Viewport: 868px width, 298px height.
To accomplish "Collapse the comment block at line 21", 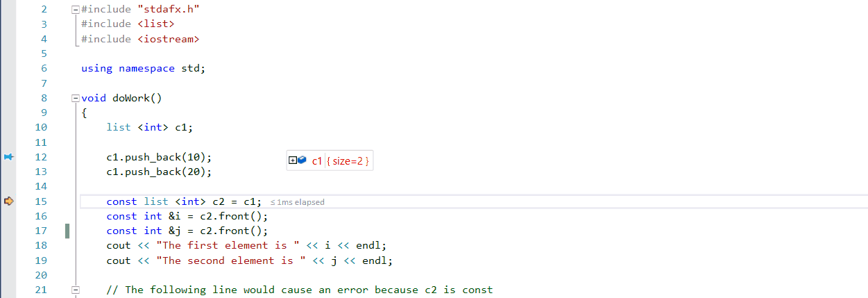I will tap(75, 290).
